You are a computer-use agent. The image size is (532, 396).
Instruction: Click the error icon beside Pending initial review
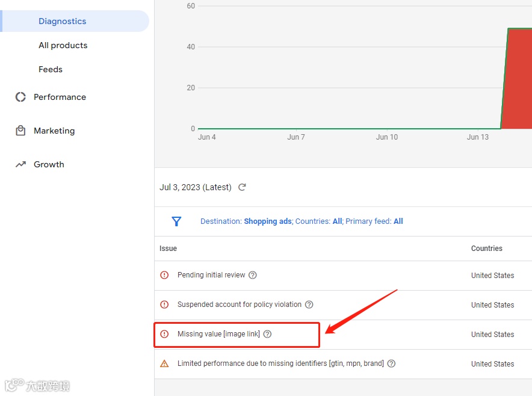point(164,275)
